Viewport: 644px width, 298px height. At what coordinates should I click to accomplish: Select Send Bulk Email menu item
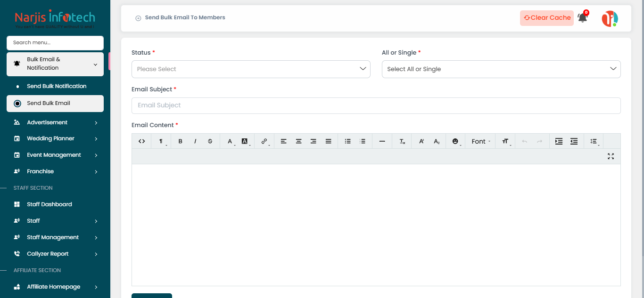click(x=55, y=104)
